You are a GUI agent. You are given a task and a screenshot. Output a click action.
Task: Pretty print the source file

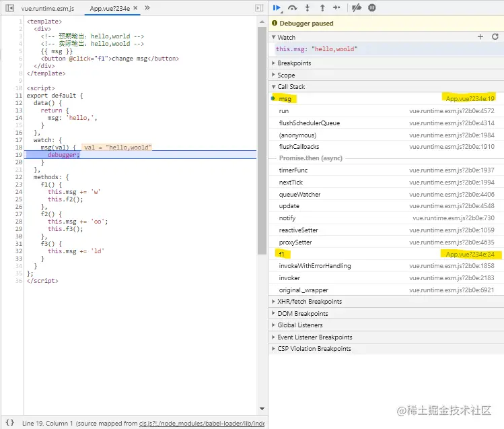tap(10, 422)
